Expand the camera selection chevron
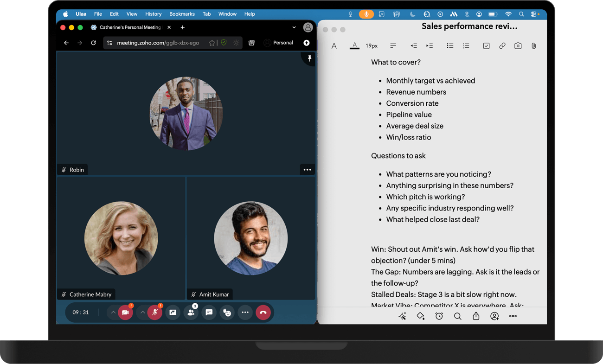The image size is (603, 364). click(114, 313)
